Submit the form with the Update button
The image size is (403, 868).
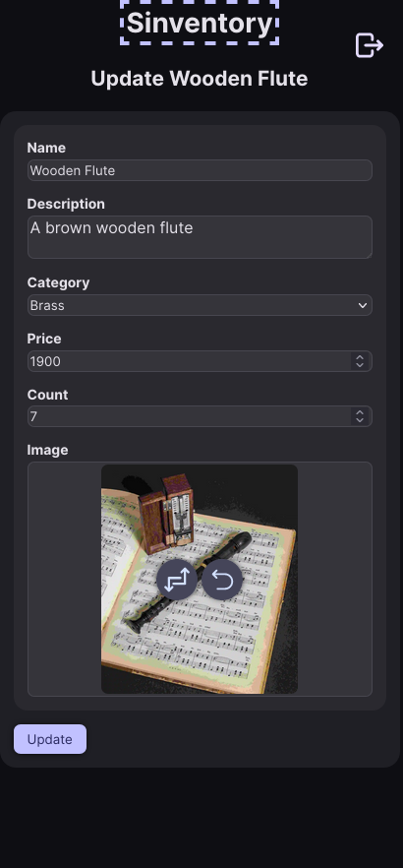pos(50,739)
